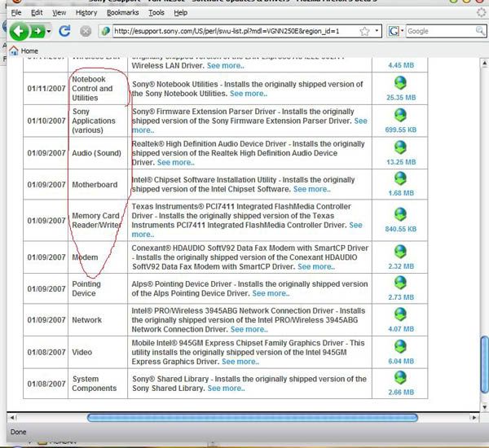Select the System Components category cell
Screen dimensions: 489x448
click(98, 384)
